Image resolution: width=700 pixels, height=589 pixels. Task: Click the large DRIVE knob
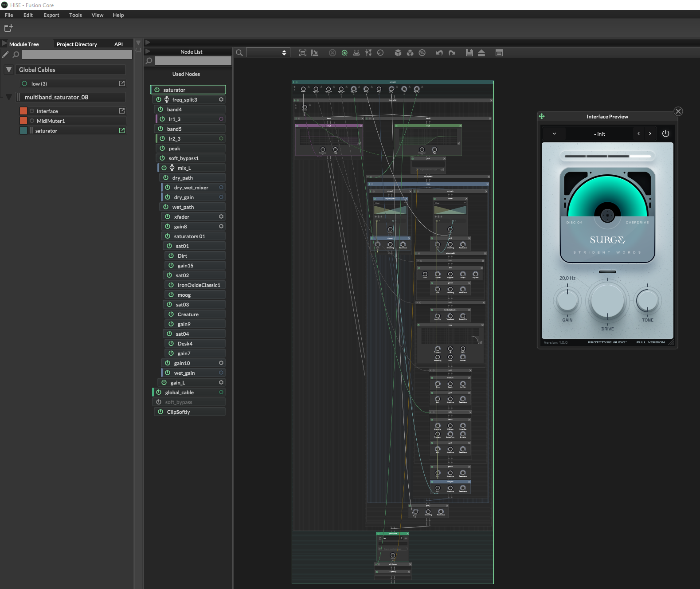607,301
